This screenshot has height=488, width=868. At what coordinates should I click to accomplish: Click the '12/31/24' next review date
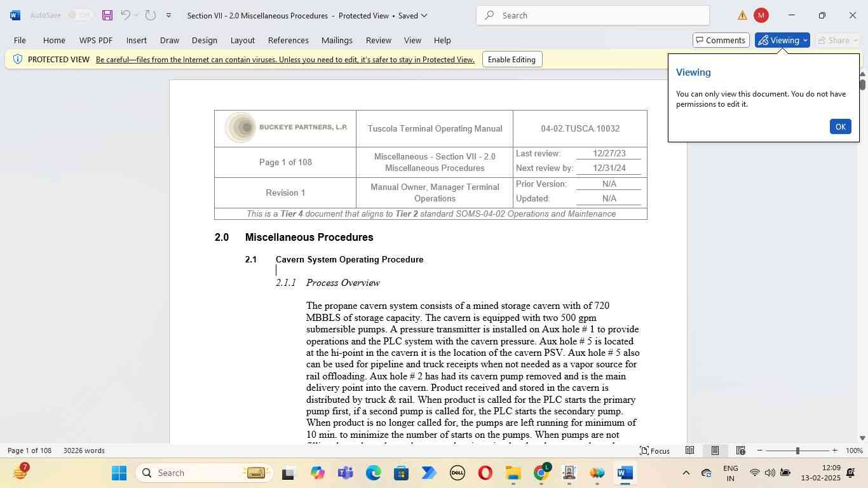coord(609,168)
